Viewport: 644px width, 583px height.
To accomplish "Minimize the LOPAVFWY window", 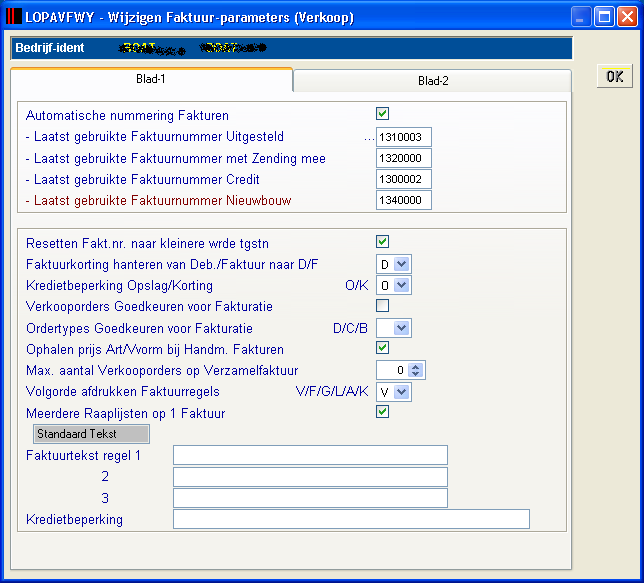I will pos(580,17).
